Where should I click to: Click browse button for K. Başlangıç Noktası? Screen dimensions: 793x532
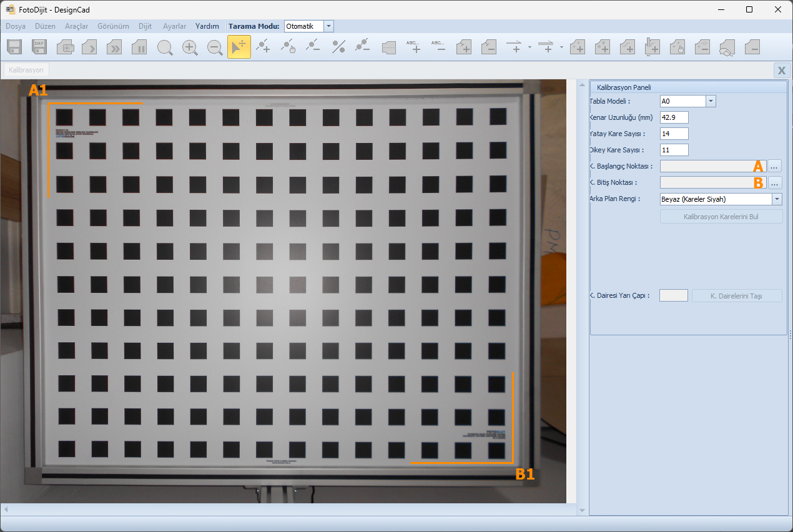(774, 166)
